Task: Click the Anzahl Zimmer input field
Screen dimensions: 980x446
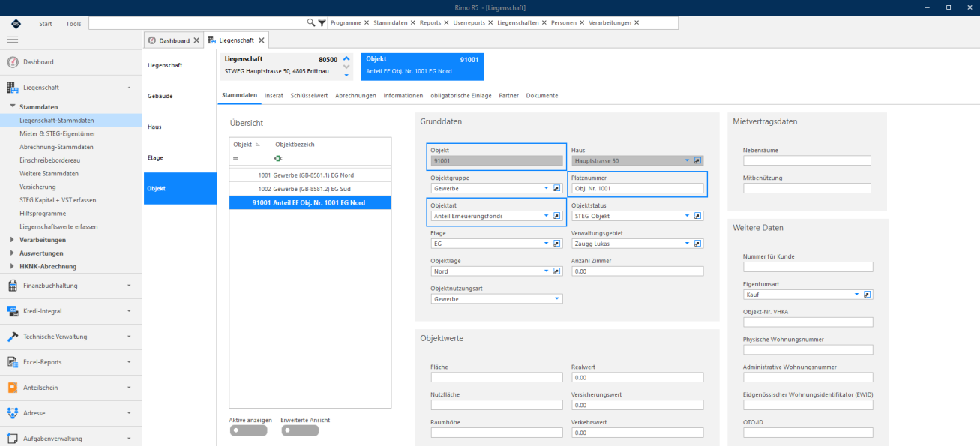Action: 637,271
